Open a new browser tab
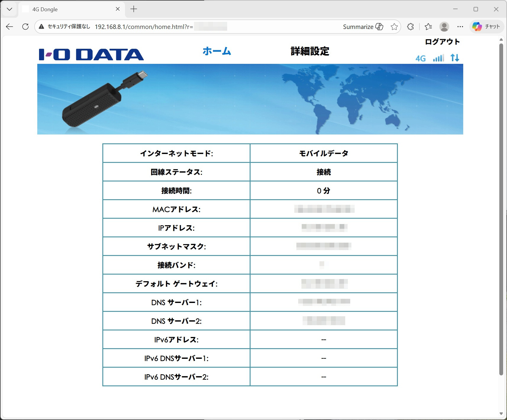Screen dimensions: 507x420 pos(134,9)
